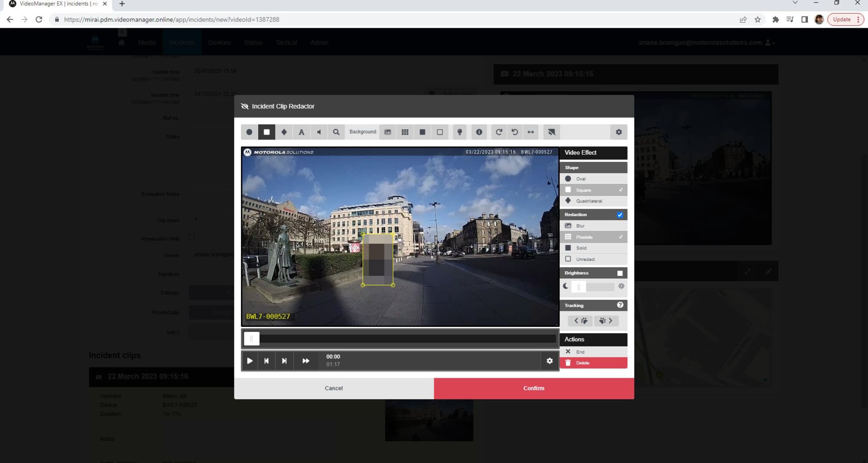
Task: Skip to previous frame
Action: pos(266,361)
